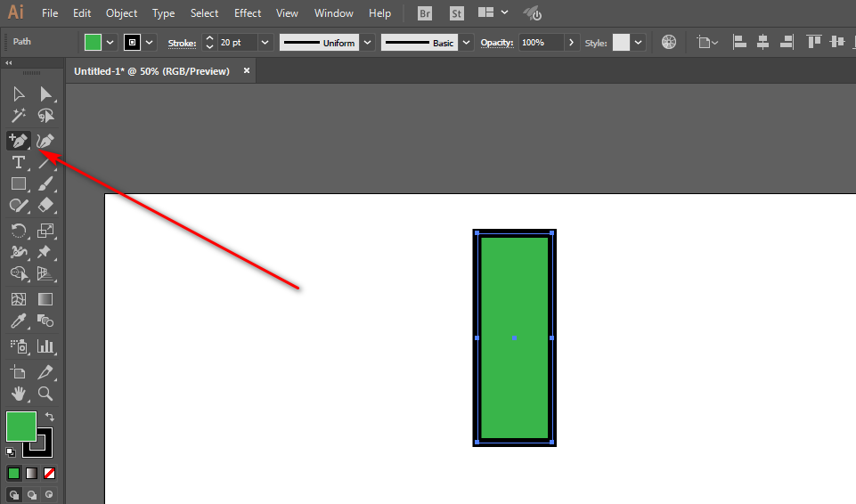Open Adobe Bridge via Br icon
The width and height of the screenshot is (856, 504).
click(x=425, y=13)
